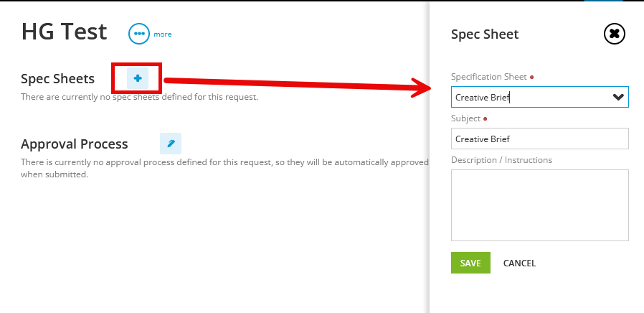Click into the Subject input field
The width and height of the screenshot is (644, 313).
click(x=540, y=139)
